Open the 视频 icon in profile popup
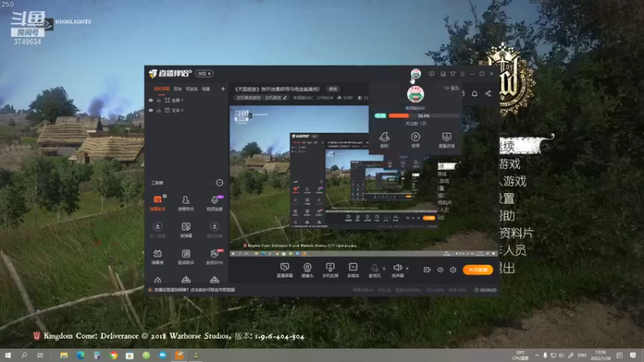This screenshot has width=644, height=362. tap(415, 139)
